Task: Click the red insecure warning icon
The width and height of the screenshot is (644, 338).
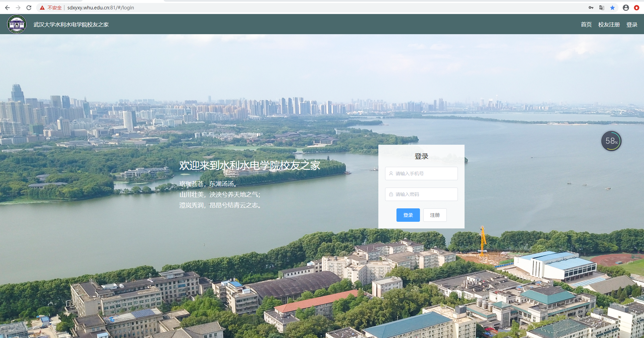Action: (x=42, y=8)
